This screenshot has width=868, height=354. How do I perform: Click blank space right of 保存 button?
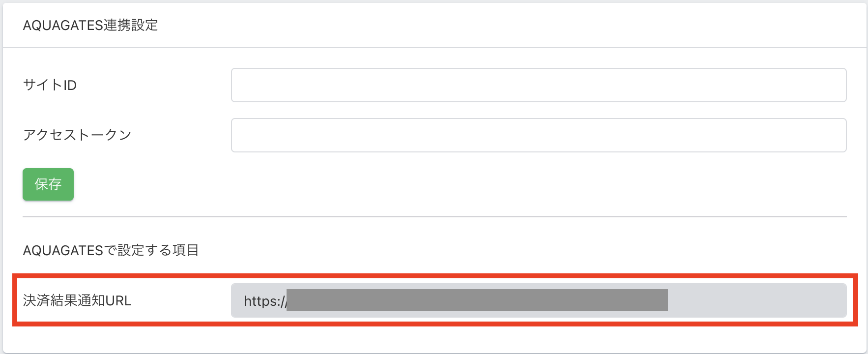click(x=393, y=184)
